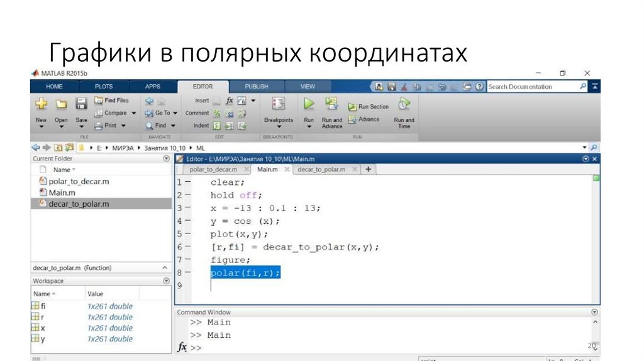Open Current Folder panel actions menu
644x361 pixels.
click(166, 158)
